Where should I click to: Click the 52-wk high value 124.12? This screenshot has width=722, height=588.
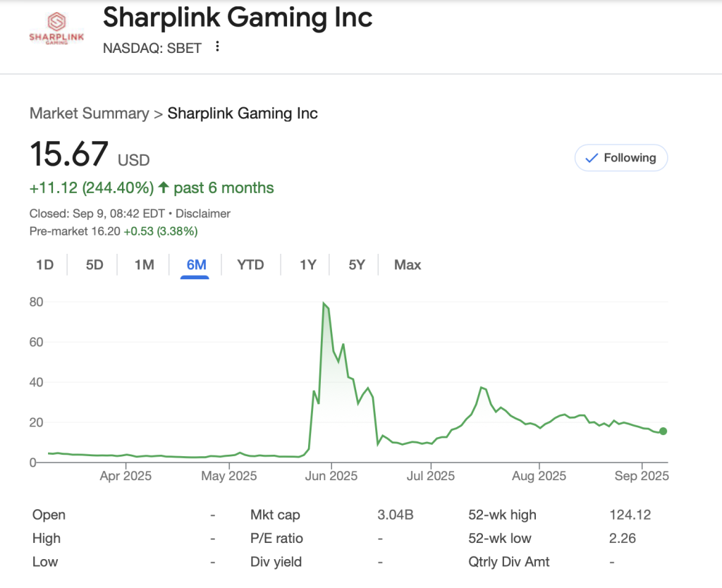(630, 515)
